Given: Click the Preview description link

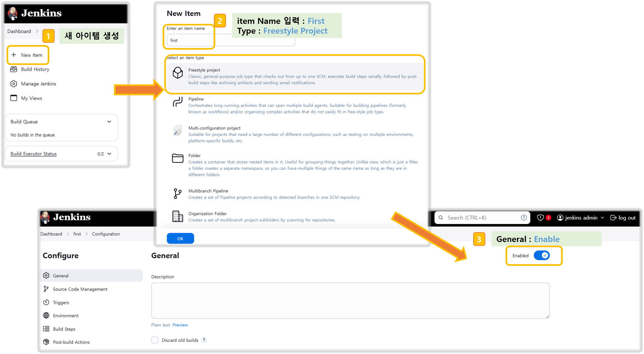Looking at the screenshot, I should click(180, 325).
